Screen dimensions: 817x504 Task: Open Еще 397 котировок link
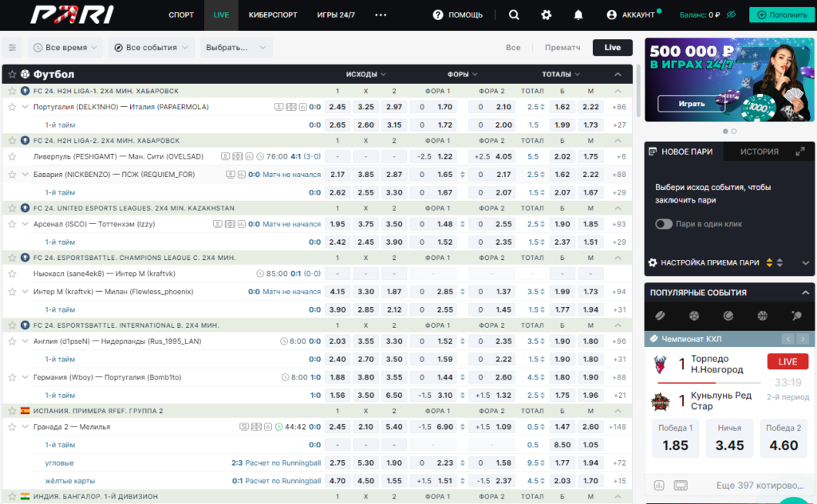click(760, 485)
